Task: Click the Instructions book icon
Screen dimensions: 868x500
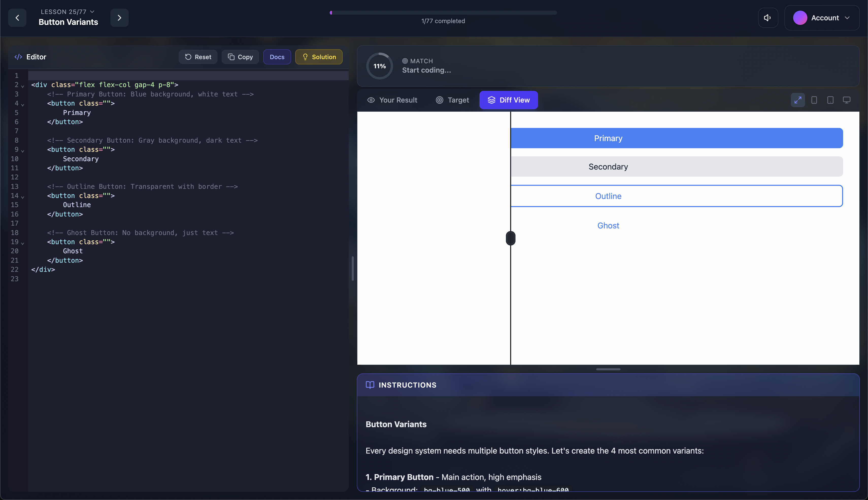Action: click(371, 385)
